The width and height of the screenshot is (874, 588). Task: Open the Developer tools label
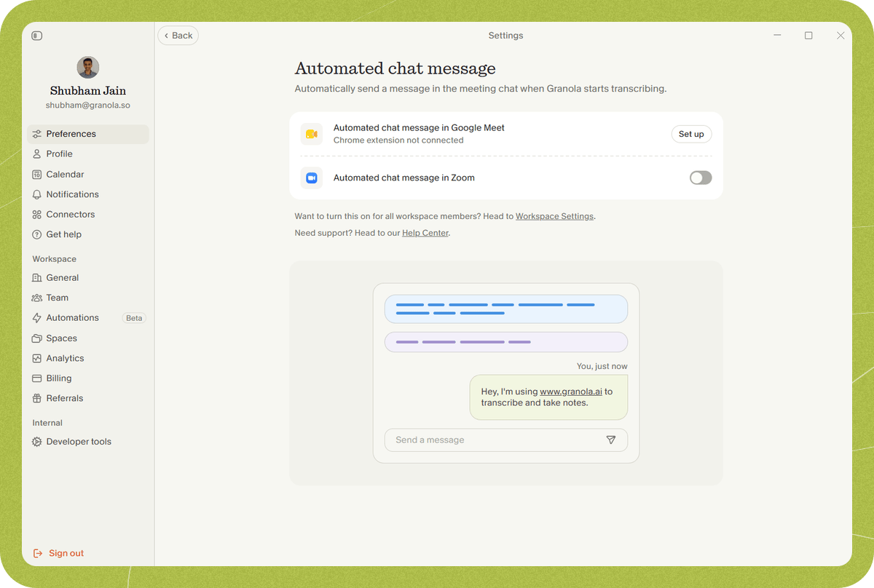[79, 442]
